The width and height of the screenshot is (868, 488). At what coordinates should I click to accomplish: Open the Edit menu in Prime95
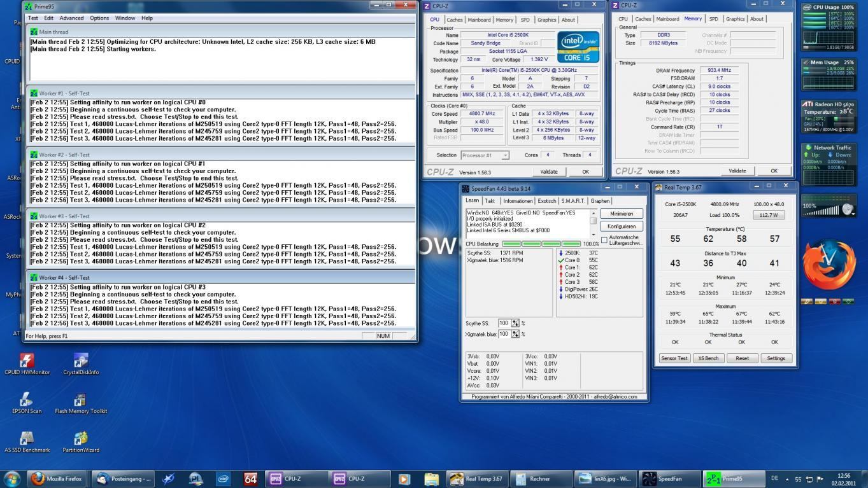pos(49,18)
